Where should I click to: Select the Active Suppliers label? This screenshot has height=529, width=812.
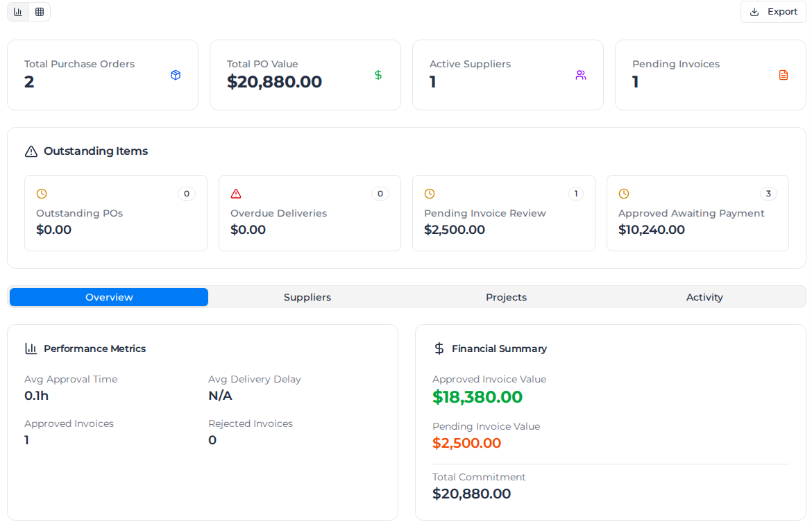point(470,65)
